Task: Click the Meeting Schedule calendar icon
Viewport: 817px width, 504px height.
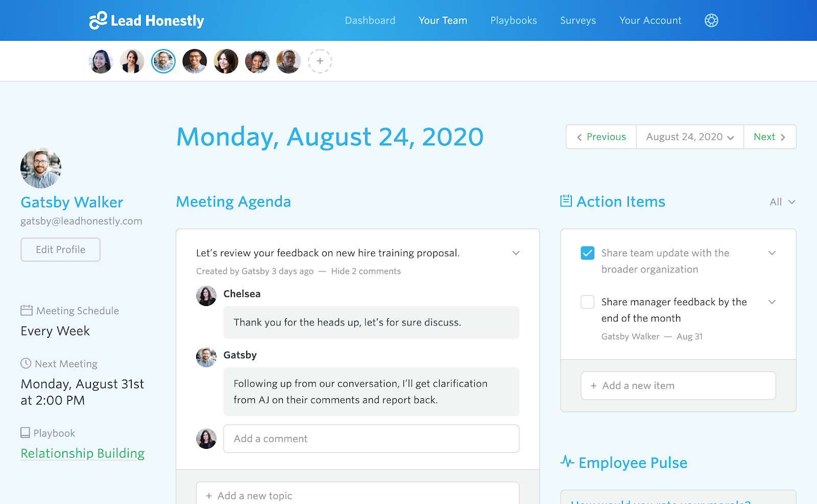Action: (x=27, y=310)
